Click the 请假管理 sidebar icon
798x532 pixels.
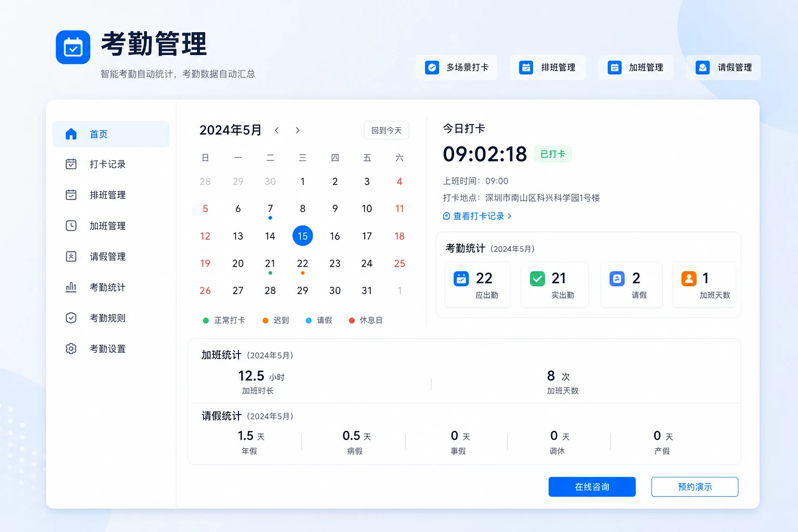click(71, 256)
